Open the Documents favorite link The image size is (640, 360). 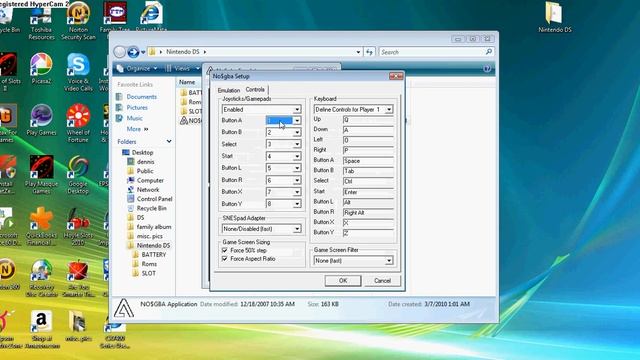point(141,97)
